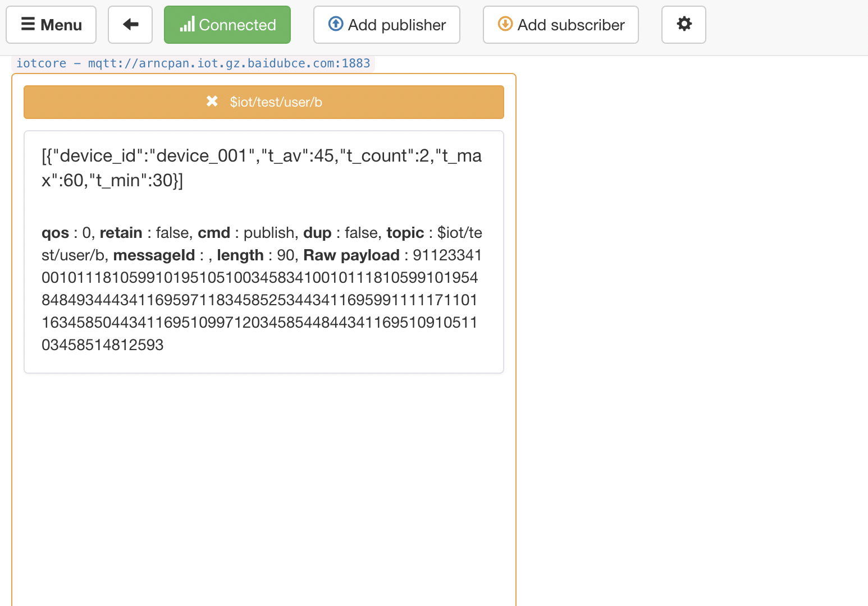Remove the $iot/test/user/b subscriber with the X
Image resolution: width=868 pixels, height=606 pixels.
(x=212, y=102)
